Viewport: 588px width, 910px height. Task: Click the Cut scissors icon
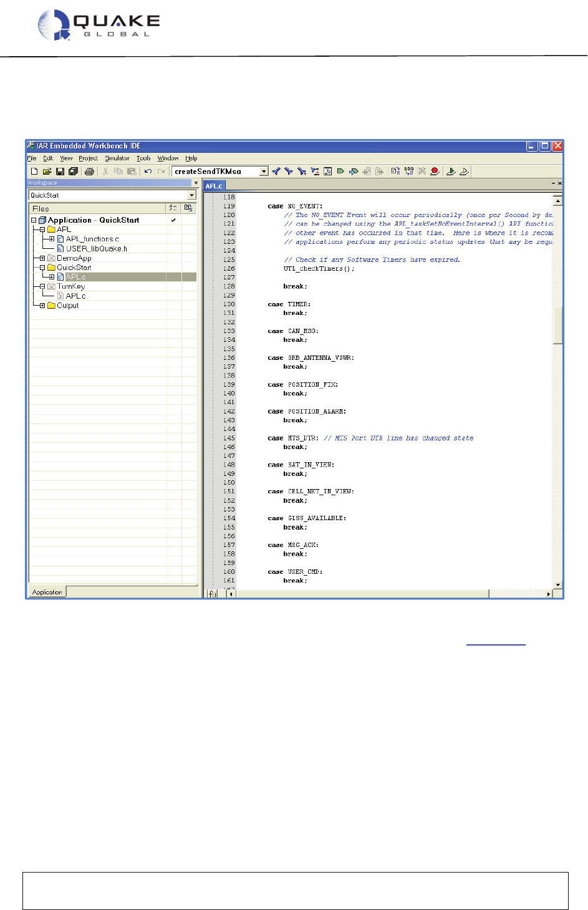coord(105,171)
